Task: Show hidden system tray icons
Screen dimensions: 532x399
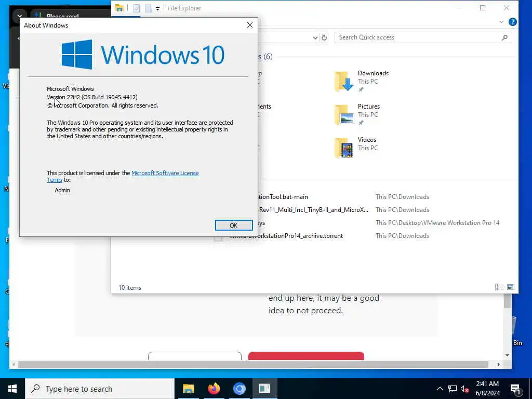Action: [440, 389]
